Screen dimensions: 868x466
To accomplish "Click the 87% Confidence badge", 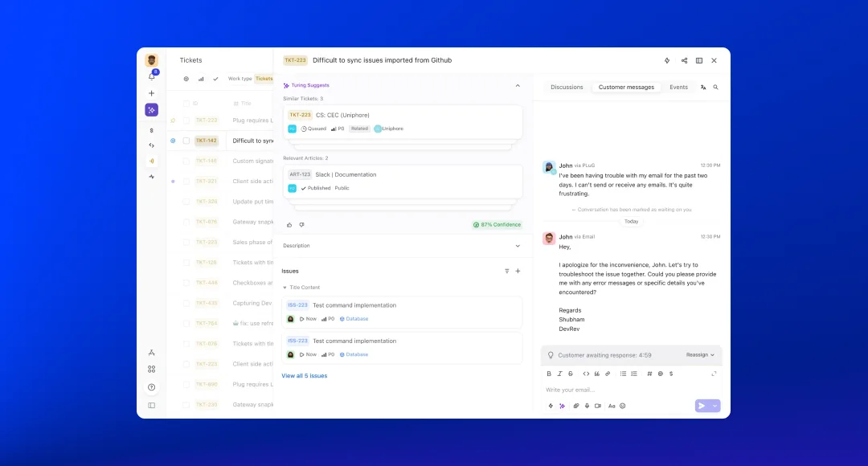I will tap(497, 225).
